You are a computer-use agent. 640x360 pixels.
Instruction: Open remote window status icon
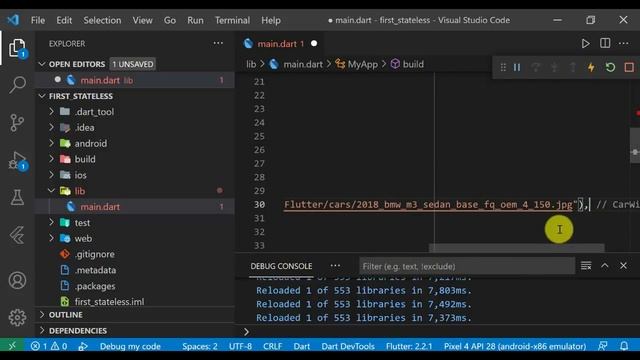(12, 346)
